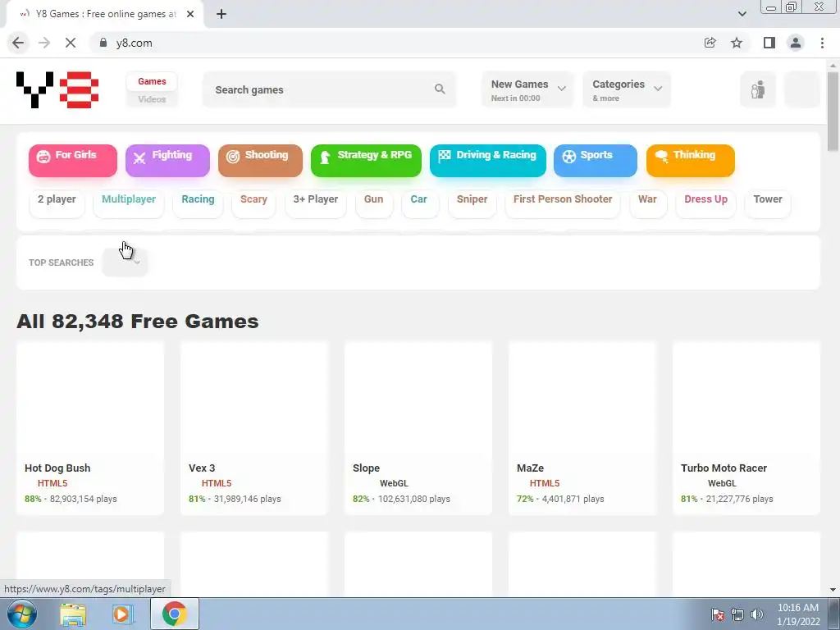Share this page icon in address bar

(710, 43)
